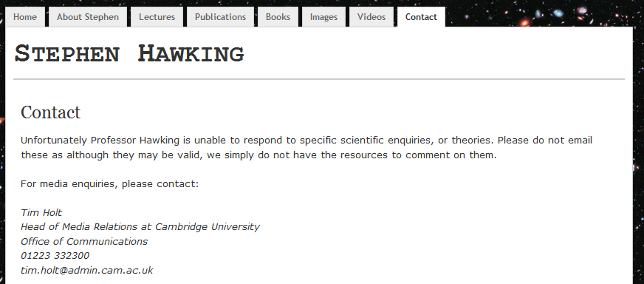This screenshot has height=284, width=644.
Task: Open the Books tab
Action: (x=278, y=17)
